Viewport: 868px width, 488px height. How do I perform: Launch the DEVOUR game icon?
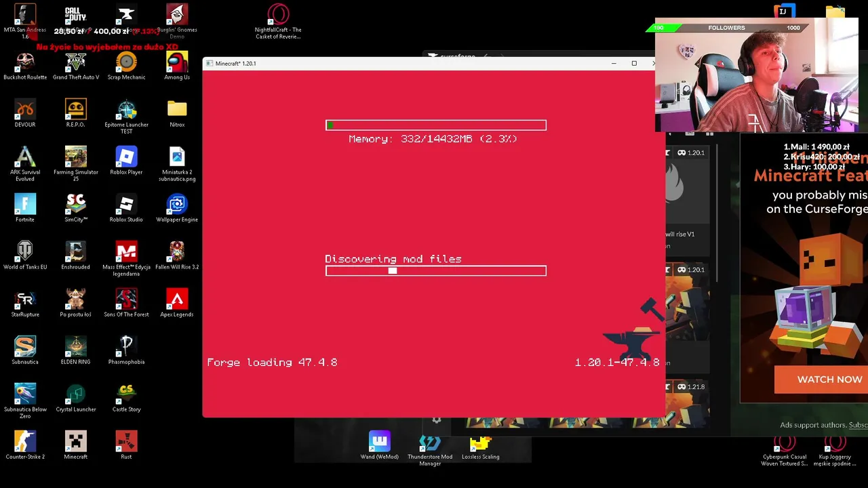pos(25,113)
